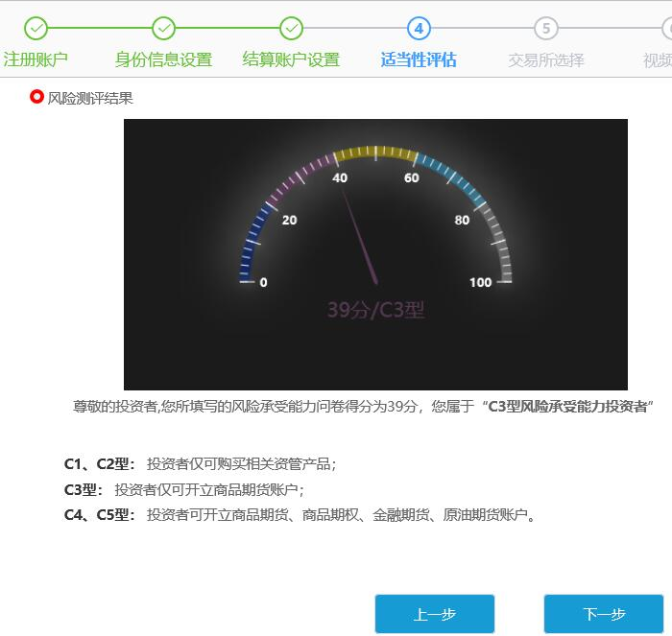Click the gauge label 60
This screenshot has height=636, width=672.
(x=412, y=177)
